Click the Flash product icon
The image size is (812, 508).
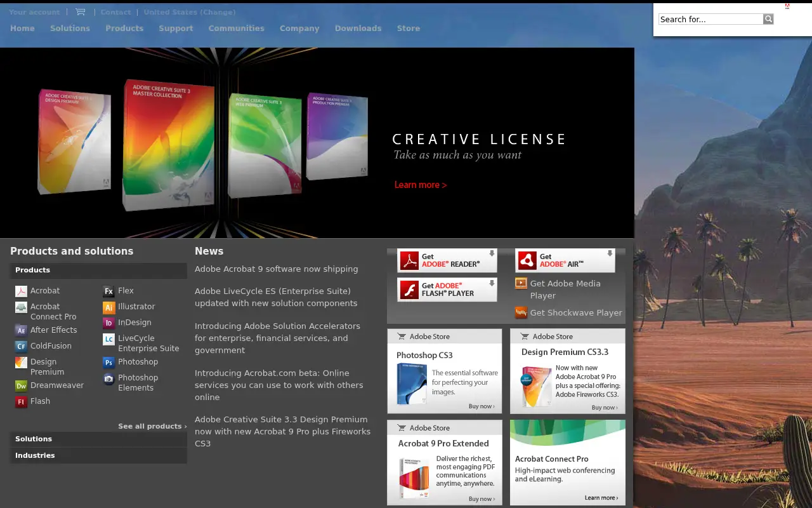[x=21, y=402]
